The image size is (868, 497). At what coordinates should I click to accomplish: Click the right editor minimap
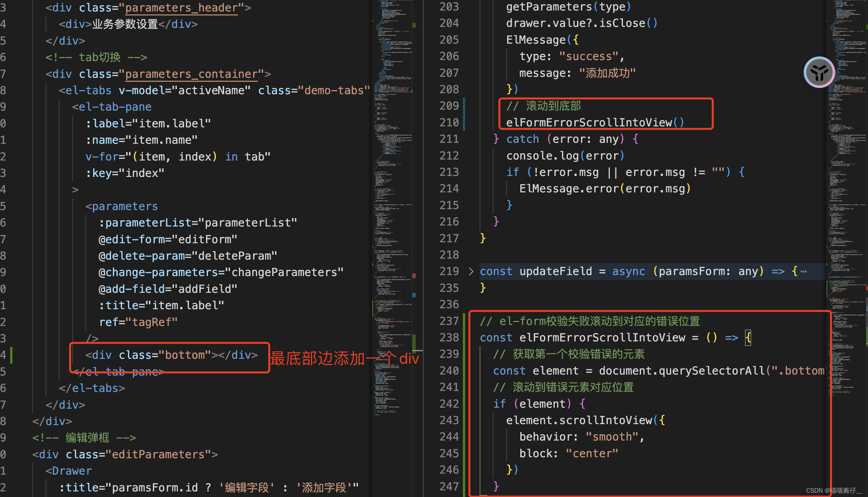[x=846, y=205]
